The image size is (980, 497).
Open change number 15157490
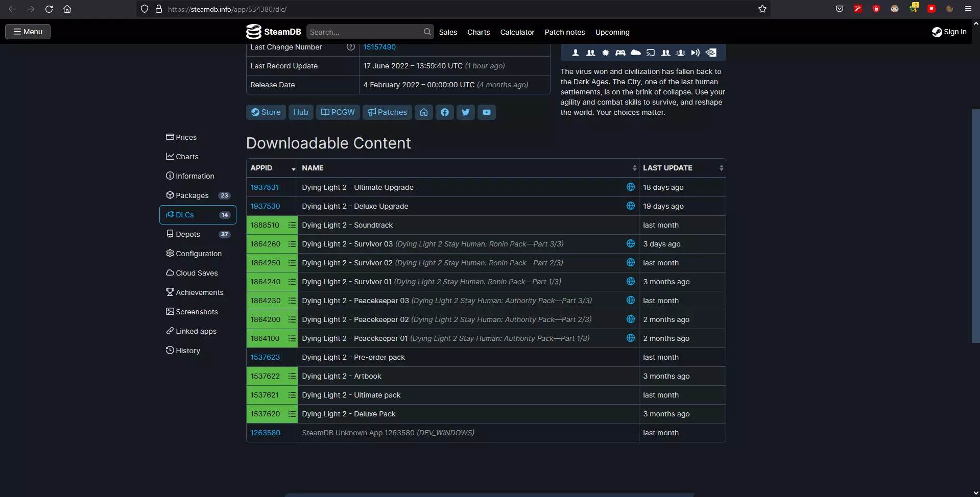click(x=379, y=47)
